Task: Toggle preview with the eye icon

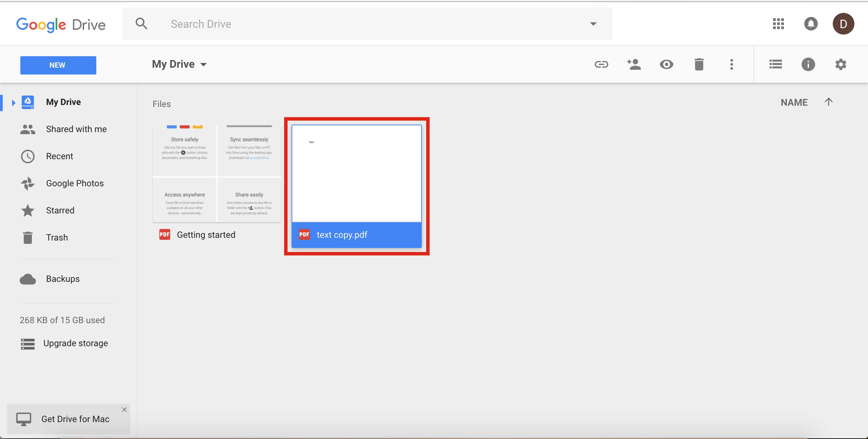Action: pos(666,64)
